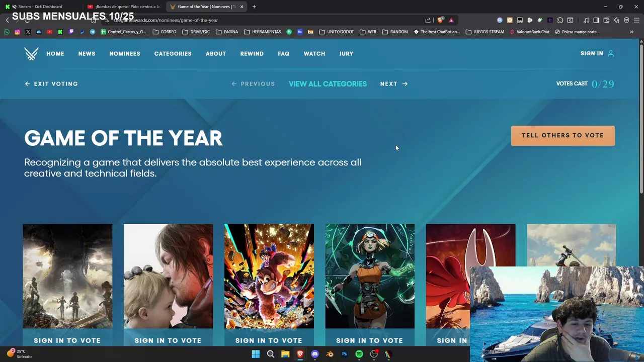Open the NOMINEES nav item
The height and width of the screenshot is (362, 644).
click(x=125, y=54)
